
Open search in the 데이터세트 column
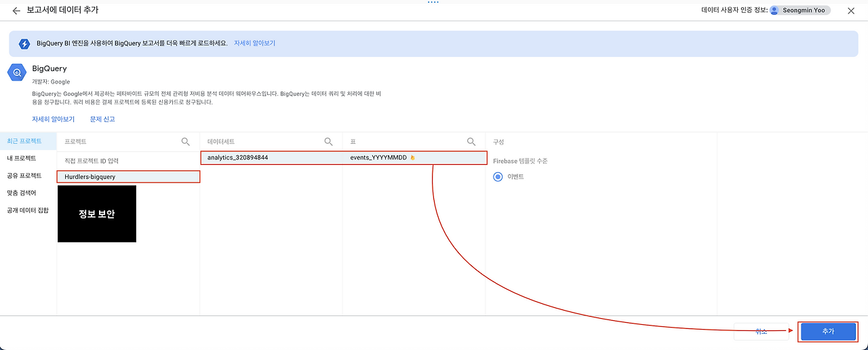pos(328,142)
